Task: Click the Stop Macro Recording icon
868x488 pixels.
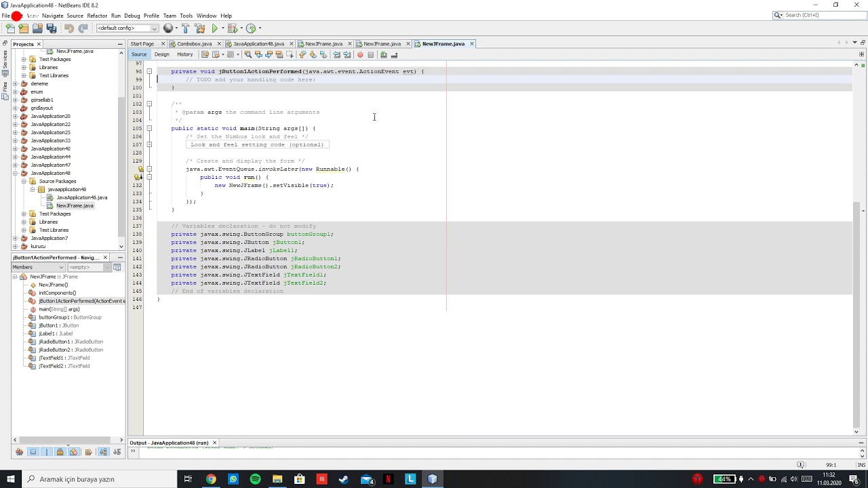Action: tap(370, 55)
